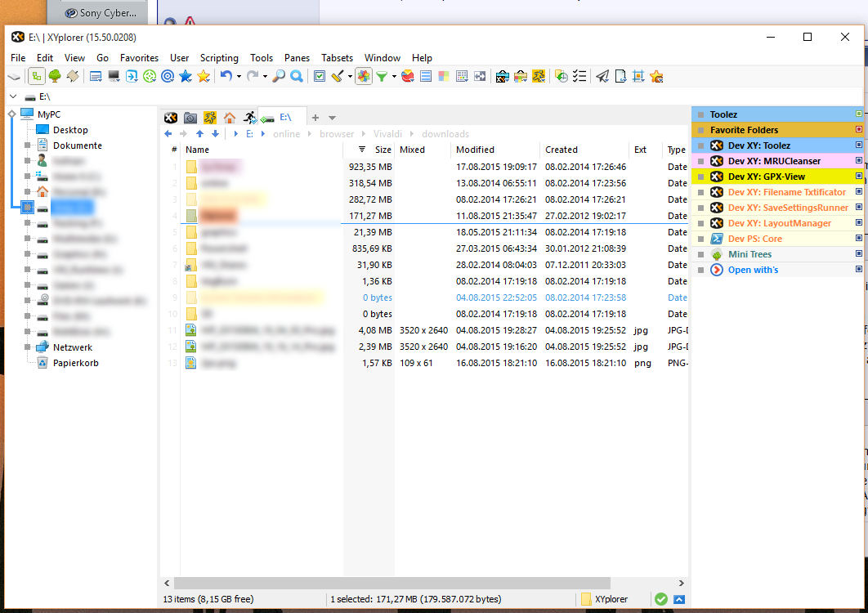Click the magnifier Find Files toolbar icon

(279, 76)
